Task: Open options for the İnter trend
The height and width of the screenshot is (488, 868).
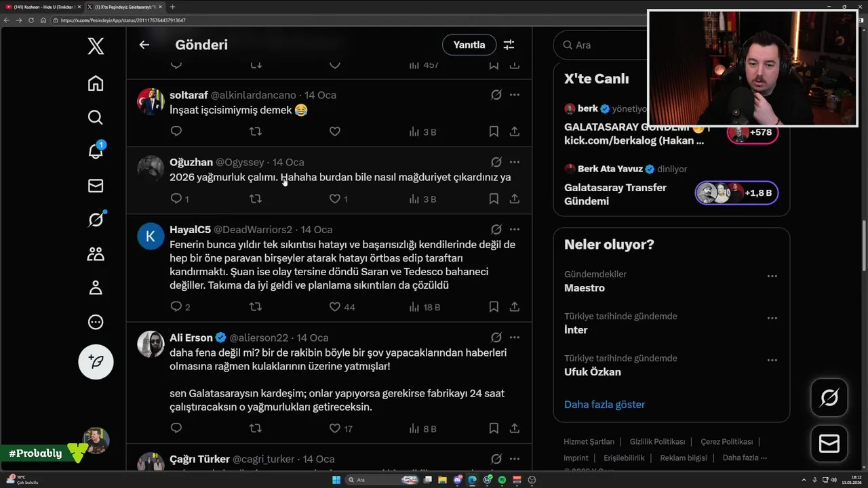Action: click(772, 318)
